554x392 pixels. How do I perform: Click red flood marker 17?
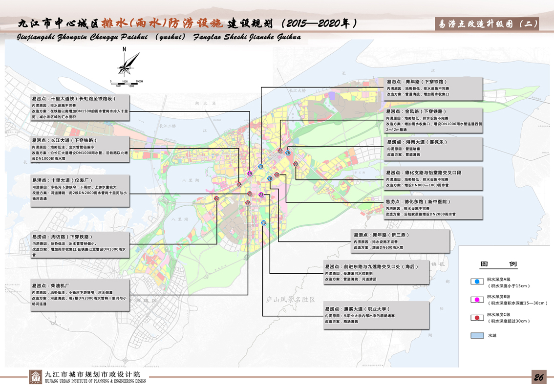click(216, 198)
